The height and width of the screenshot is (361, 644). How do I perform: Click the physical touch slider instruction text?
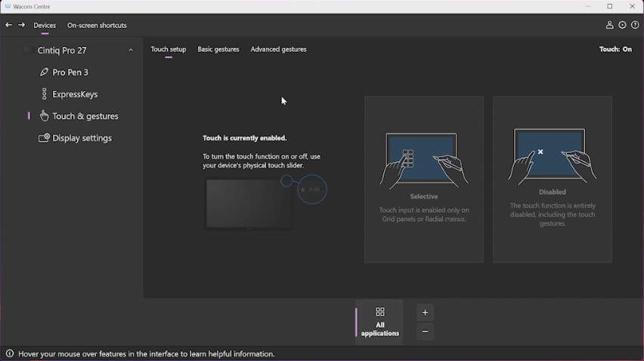pos(262,160)
